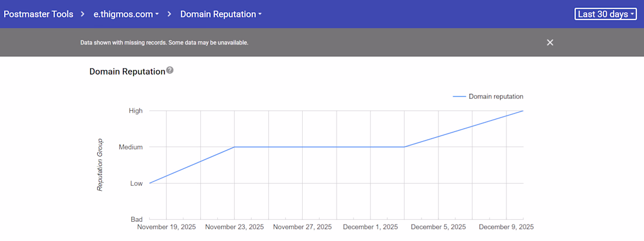
Task: Click the help icon beside Domain Reputation
Action: coord(170,70)
